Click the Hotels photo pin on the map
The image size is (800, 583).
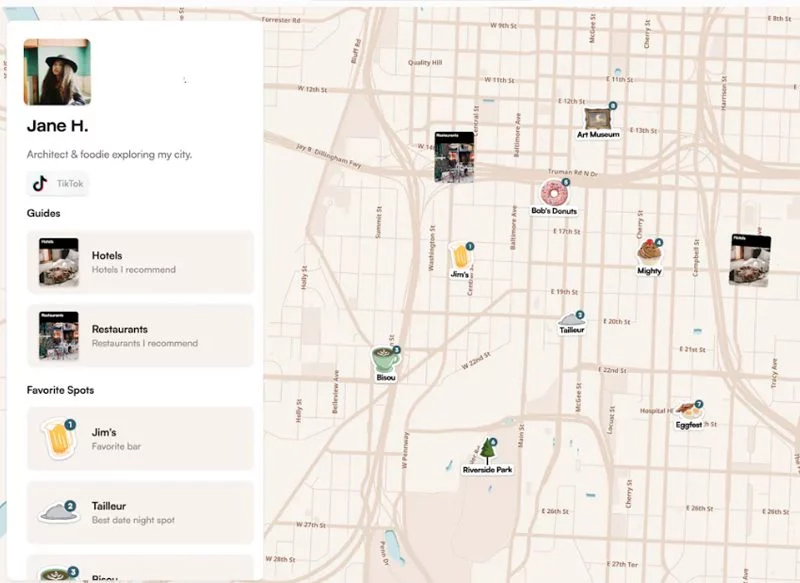(750, 260)
